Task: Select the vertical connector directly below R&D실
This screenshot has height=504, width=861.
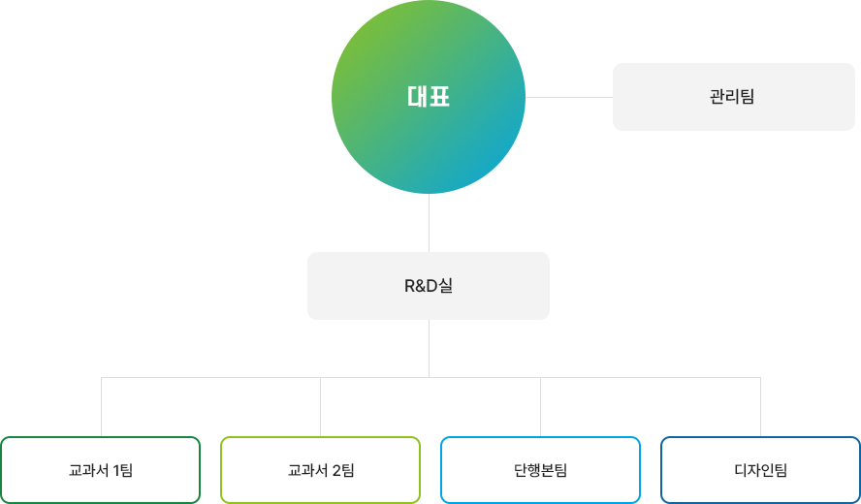Action: pos(429,348)
